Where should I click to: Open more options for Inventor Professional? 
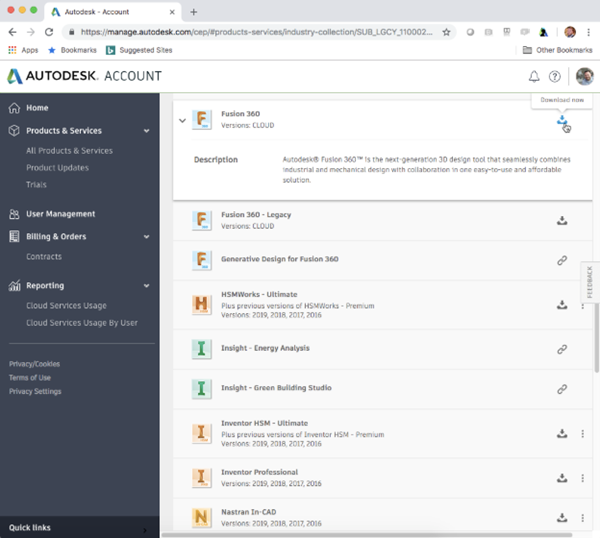pos(582,478)
